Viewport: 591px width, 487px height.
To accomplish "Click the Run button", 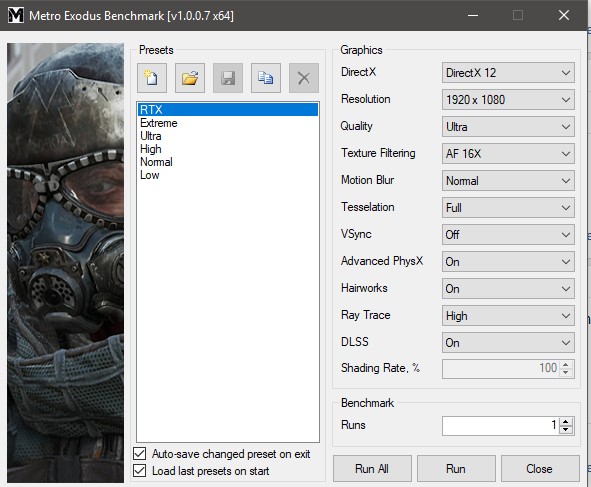I will pos(456,469).
